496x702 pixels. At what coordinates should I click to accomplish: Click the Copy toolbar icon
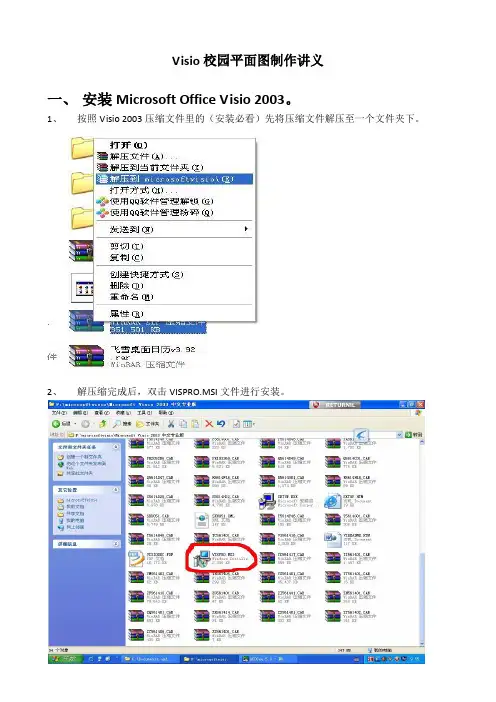183,424
